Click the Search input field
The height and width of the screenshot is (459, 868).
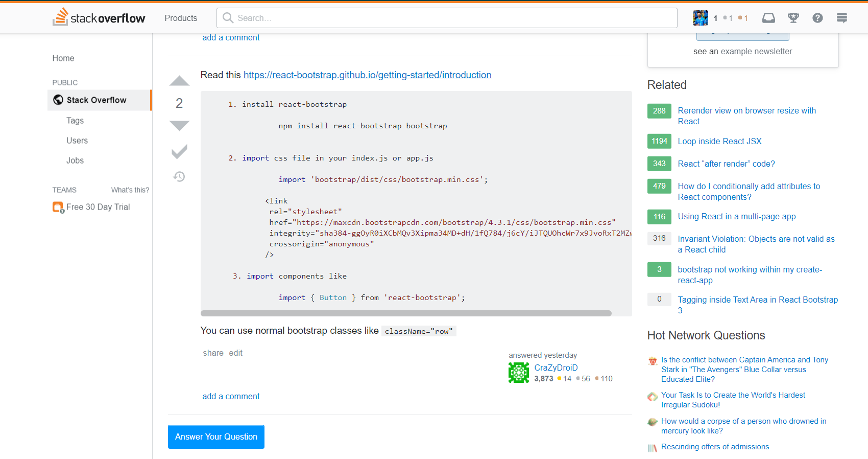pyautogui.click(x=447, y=18)
